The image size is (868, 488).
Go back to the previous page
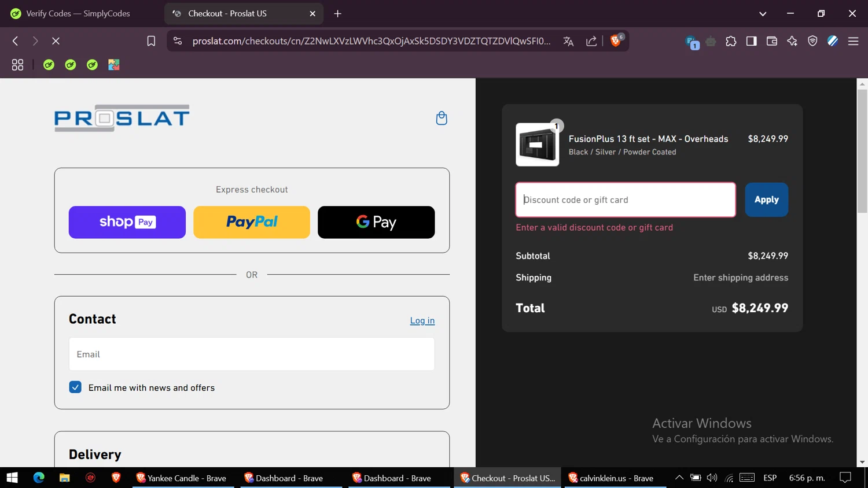pyautogui.click(x=16, y=41)
